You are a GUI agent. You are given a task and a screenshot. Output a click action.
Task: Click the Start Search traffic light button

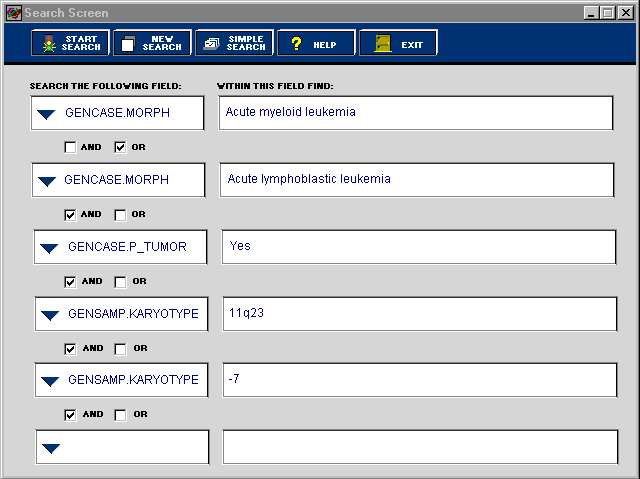[70, 43]
